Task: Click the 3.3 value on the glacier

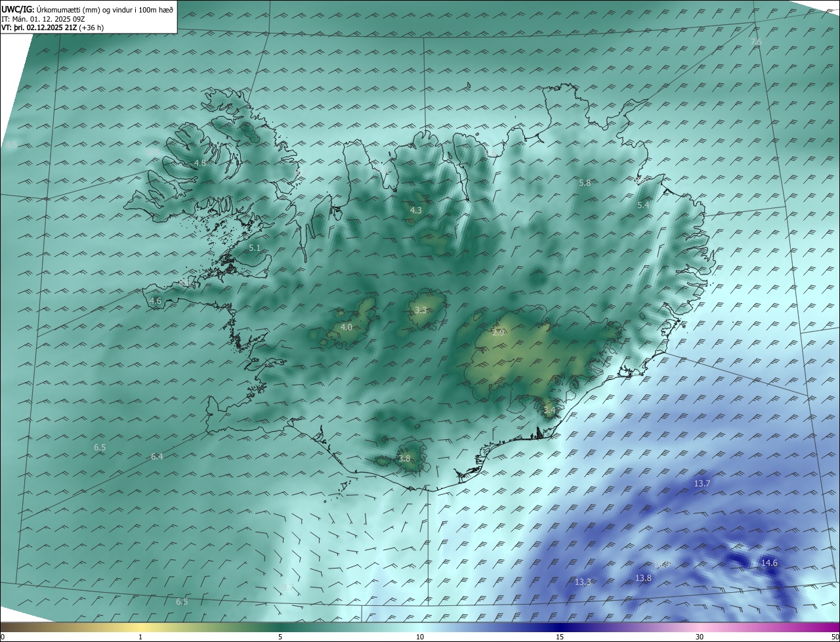Action: 421,310
